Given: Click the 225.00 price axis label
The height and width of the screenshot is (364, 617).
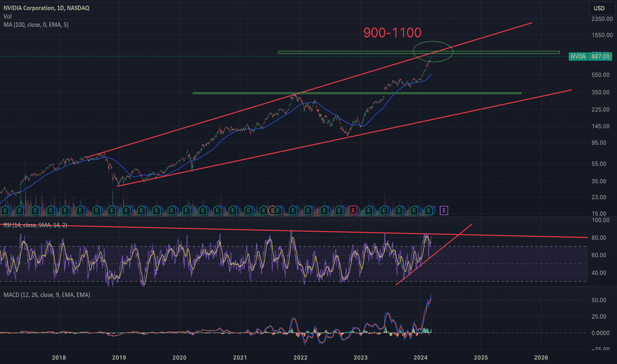Looking at the screenshot, I should (600, 109).
